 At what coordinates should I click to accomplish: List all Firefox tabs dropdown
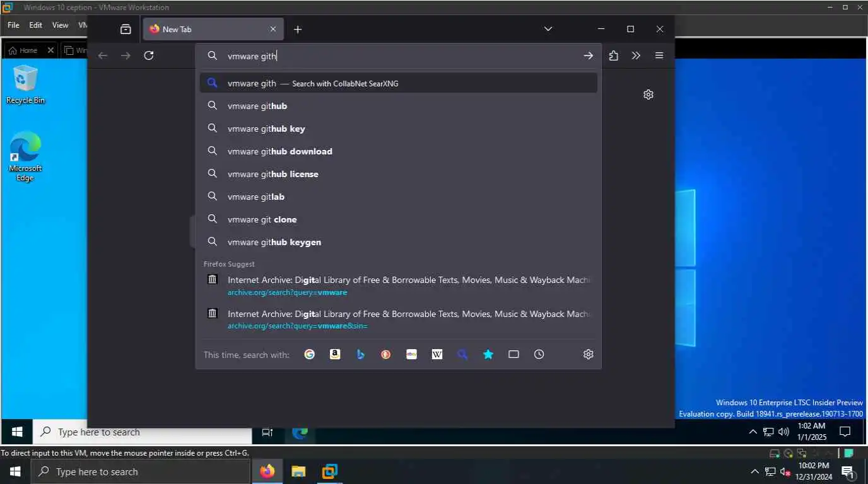pyautogui.click(x=548, y=29)
